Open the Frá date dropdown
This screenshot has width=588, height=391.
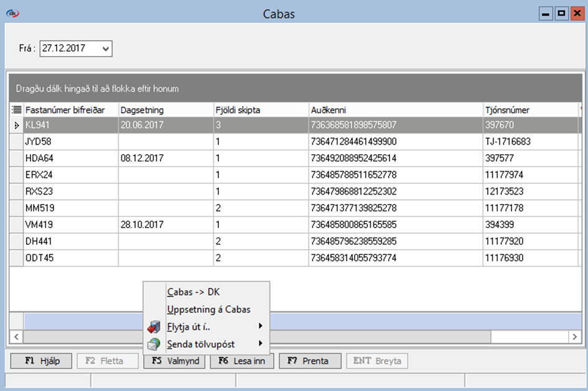105,48
